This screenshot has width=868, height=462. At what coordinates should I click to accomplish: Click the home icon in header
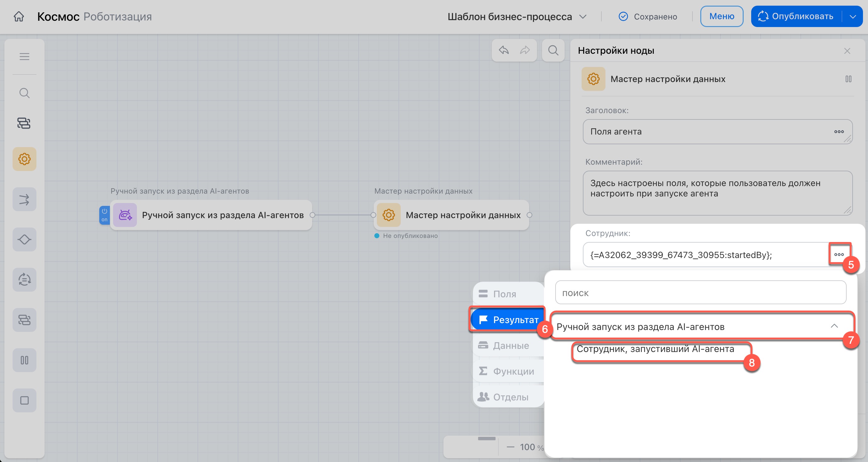(19, 16)
